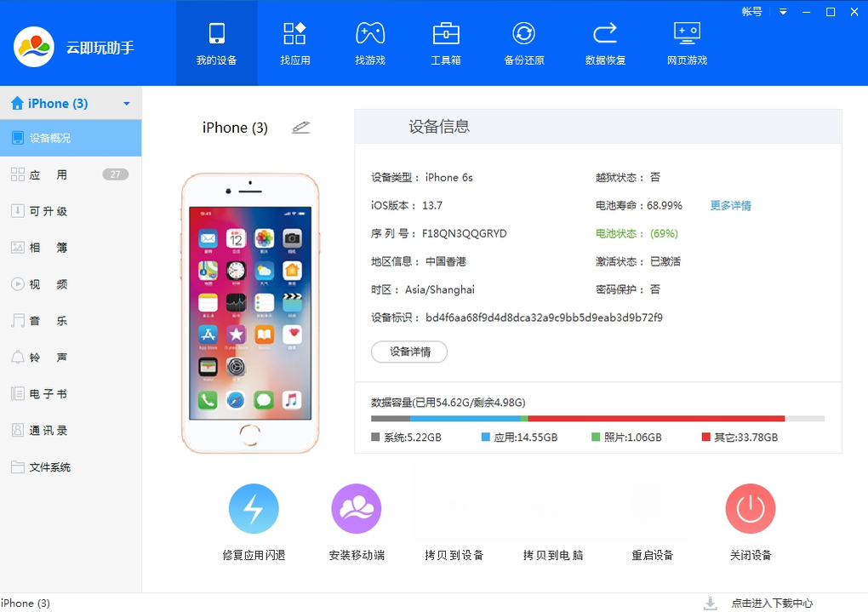
Task: Minimize the application window
Action: click(x=807, y=12)
